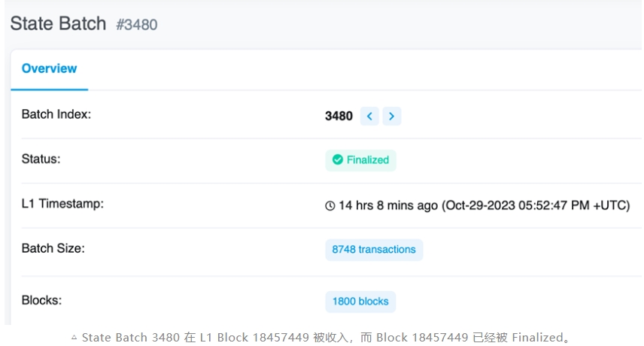Click the triangle marker before the caption

(x=74, y=338)
